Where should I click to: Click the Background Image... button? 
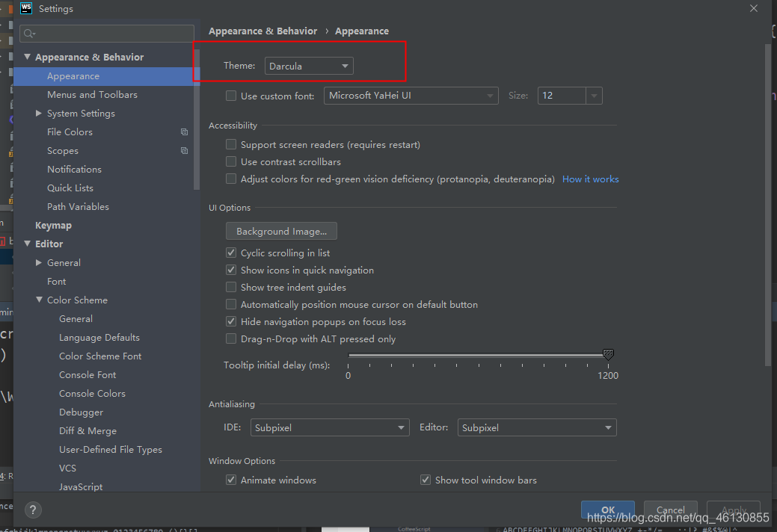coord(281,231)
